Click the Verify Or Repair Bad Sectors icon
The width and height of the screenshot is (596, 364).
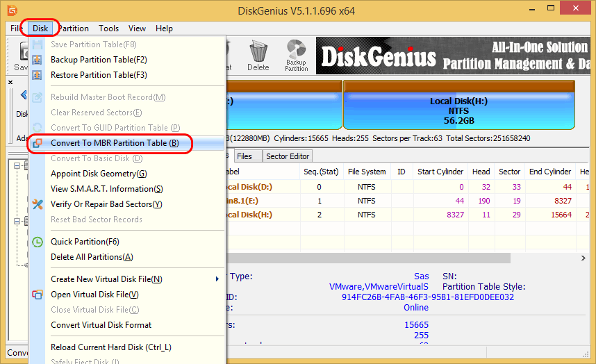38,204
